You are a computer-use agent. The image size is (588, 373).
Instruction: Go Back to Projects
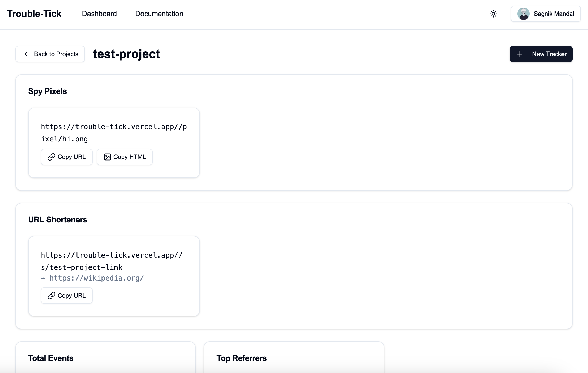pyautogui.click(x=50, y=54)
